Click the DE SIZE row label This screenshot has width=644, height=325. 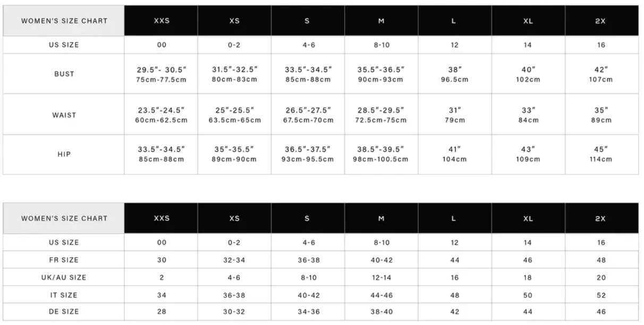64,312
